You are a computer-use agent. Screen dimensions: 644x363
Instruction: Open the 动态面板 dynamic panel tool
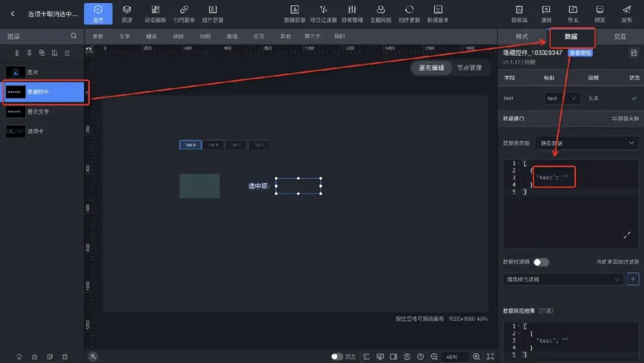coord(155,14)
